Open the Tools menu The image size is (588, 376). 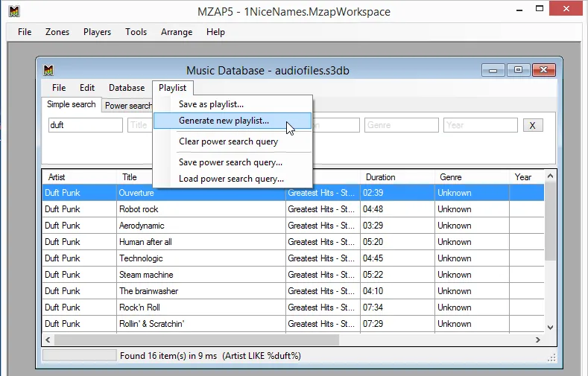point(136,32)
